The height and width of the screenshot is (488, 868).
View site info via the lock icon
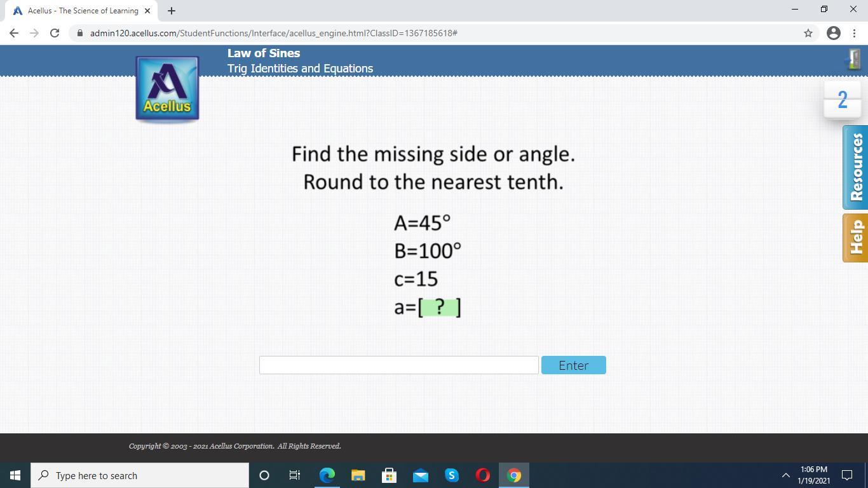point(79,33)
